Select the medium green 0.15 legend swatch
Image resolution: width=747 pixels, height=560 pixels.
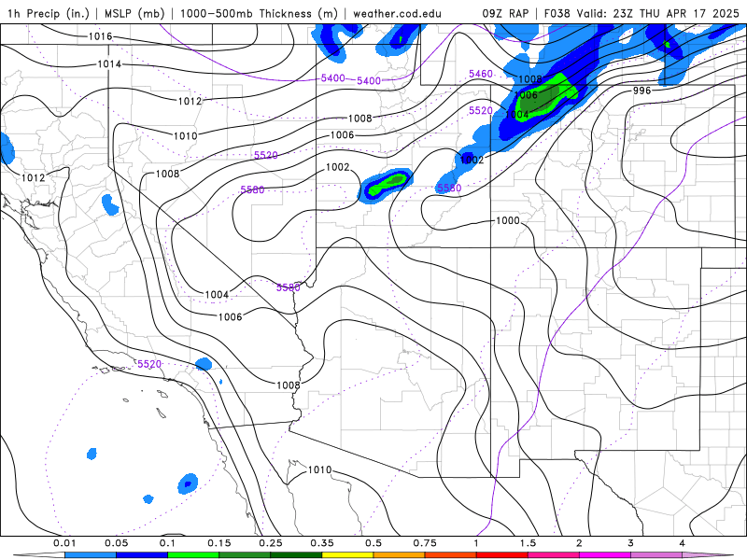coord(245,555)
